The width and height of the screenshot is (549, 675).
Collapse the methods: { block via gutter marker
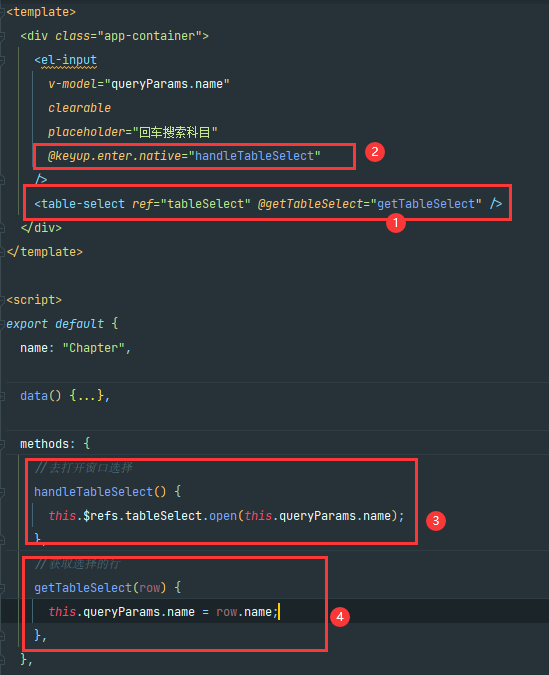click(2, 443)
